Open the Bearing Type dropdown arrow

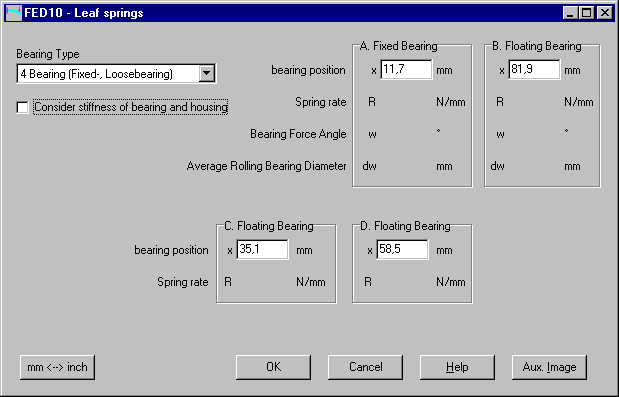click(207, 73)
